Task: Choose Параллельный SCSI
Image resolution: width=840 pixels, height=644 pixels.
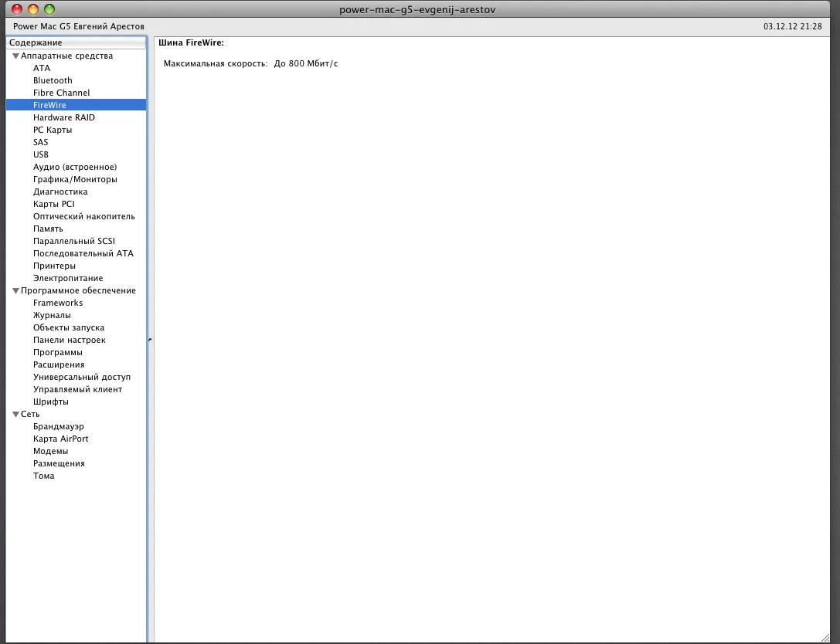Action: pyautogui.click(x=74, y=241)
